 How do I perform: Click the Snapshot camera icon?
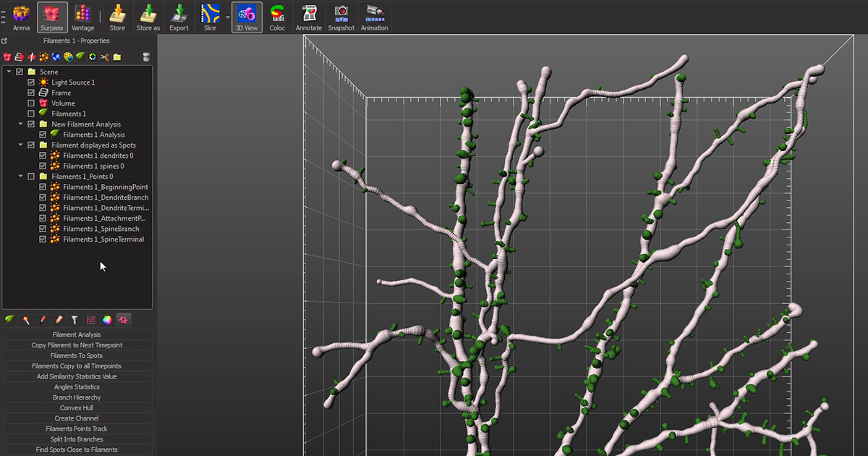341,16
